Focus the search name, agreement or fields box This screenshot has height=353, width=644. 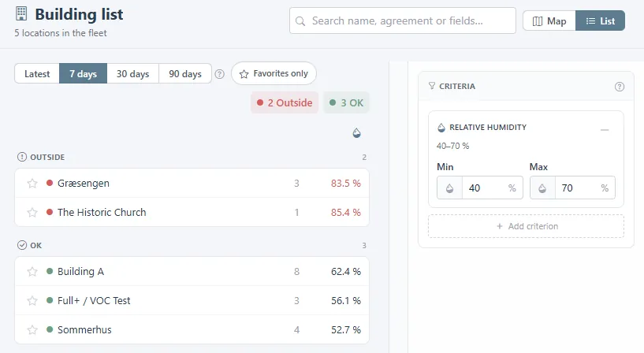click(403, 20)
